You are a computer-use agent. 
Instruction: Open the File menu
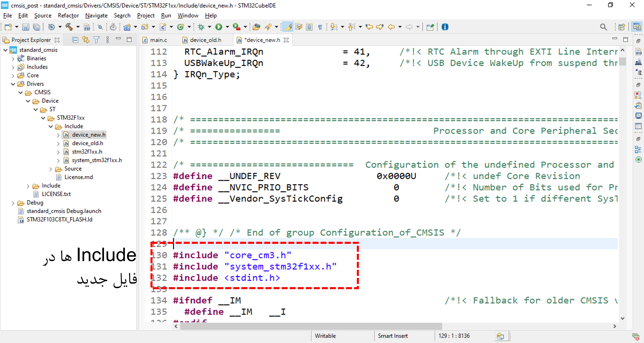point(7,16)
